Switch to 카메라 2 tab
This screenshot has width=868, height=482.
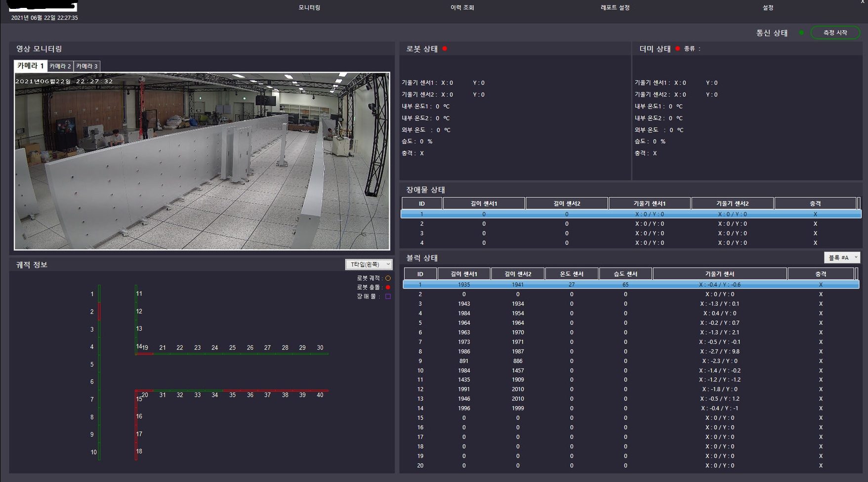pos(60,66)
